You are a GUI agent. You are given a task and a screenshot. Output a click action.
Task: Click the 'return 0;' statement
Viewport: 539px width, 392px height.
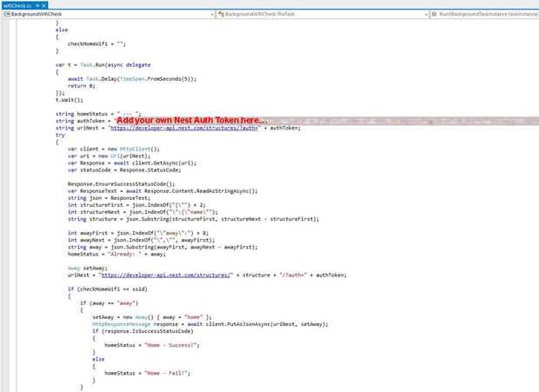point(82,86)
